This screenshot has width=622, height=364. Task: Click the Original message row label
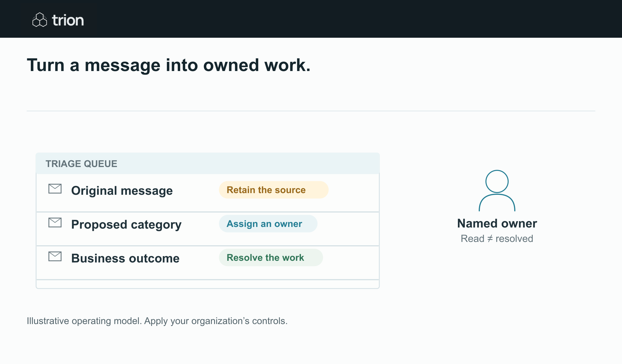point(122,191)
